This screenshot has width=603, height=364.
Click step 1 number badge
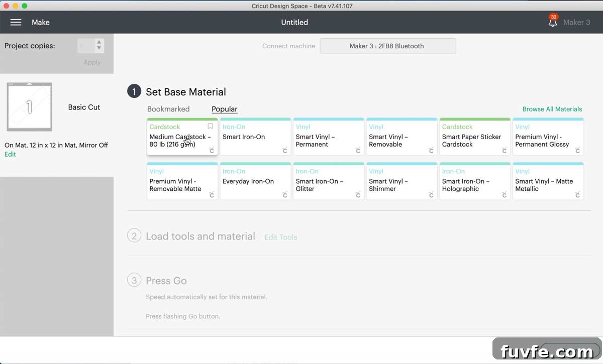[134, 91]
